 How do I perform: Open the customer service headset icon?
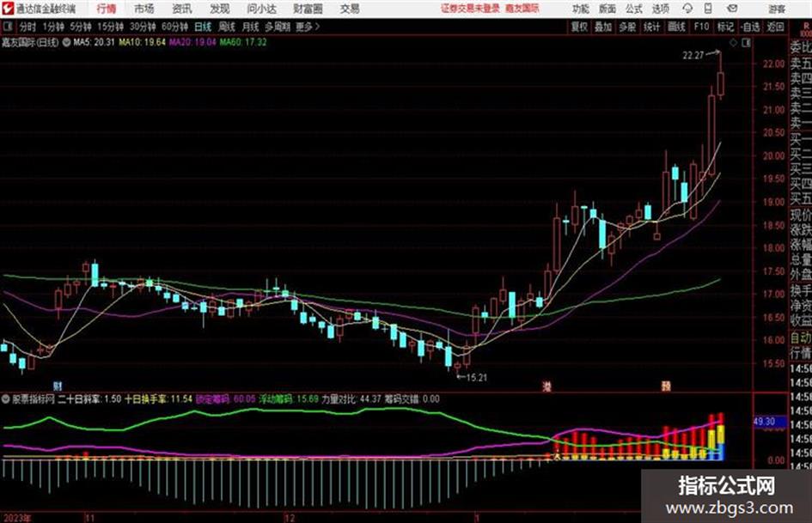pos(687,9)
